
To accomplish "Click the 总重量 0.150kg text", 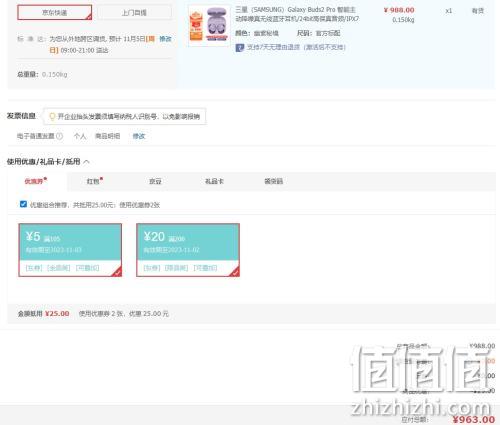I will click(42, 74).
